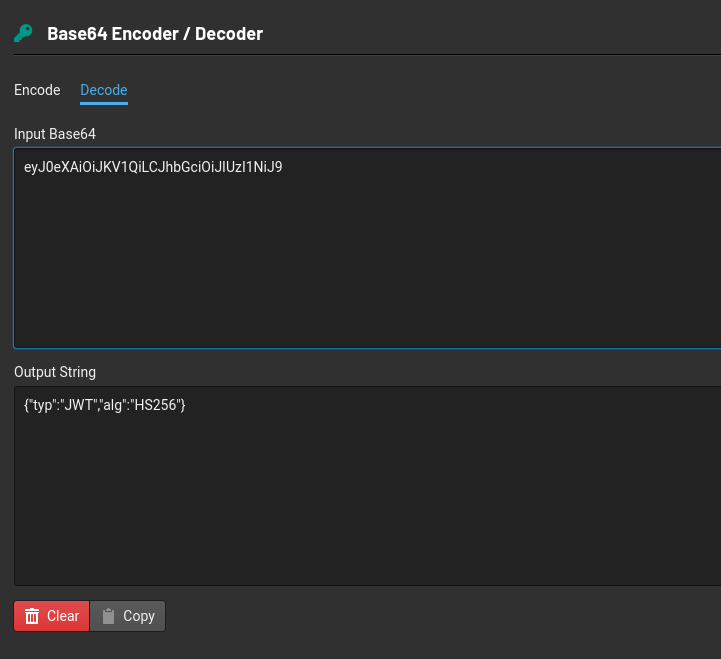Select the Decode tab

tap(104, 90)
